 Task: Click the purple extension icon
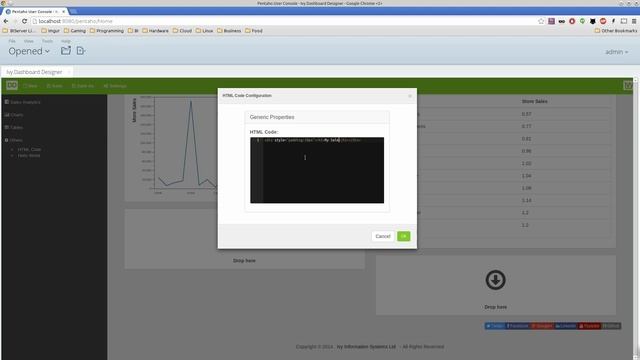(x=551, y=21)
